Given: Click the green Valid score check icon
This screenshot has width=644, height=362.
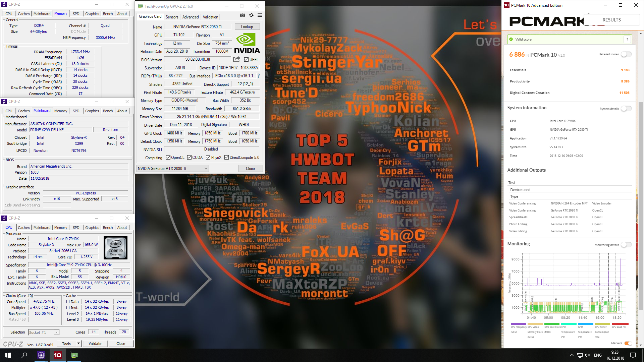Looking at the screenshot, I should (x=511, y=40).
